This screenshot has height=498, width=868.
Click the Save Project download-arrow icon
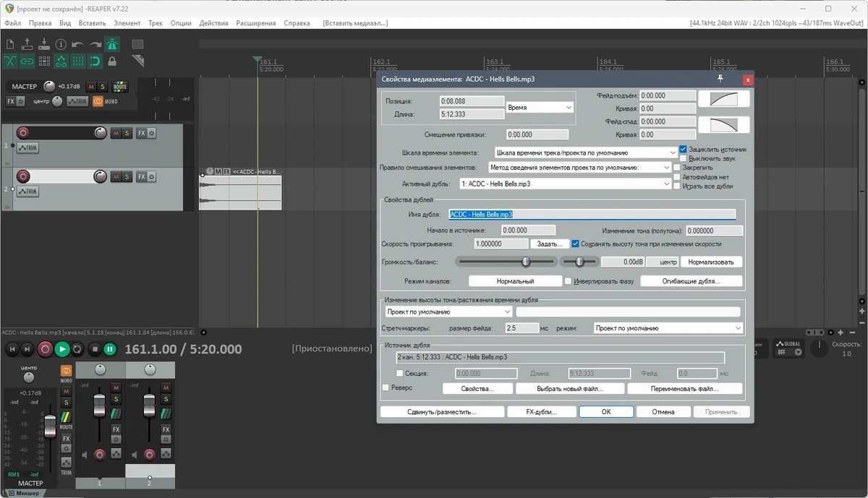[x=44, y=44]
